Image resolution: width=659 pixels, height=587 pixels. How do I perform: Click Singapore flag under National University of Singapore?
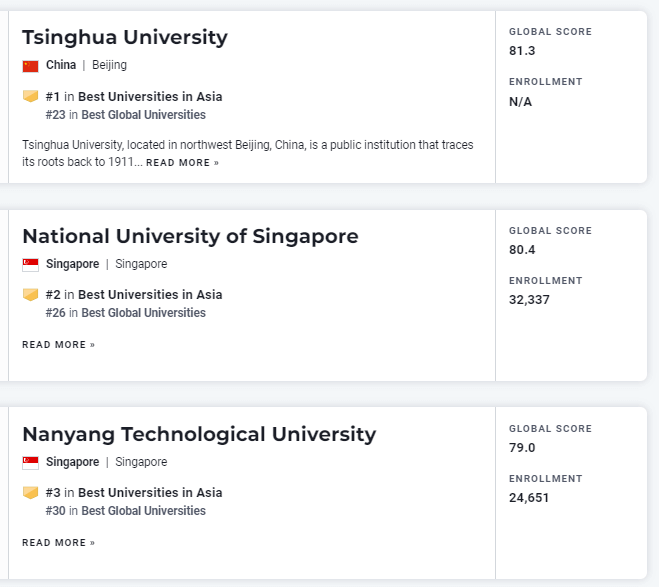tap(30, 265)
